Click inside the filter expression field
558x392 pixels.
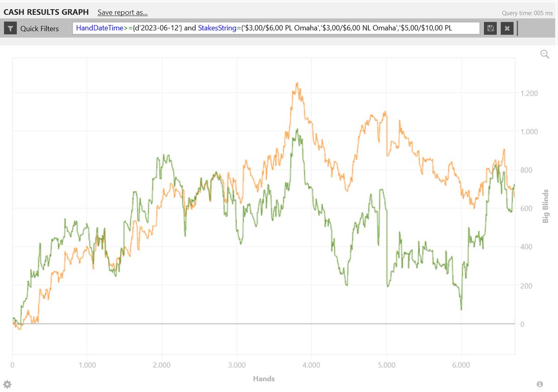tap(276, 28)
